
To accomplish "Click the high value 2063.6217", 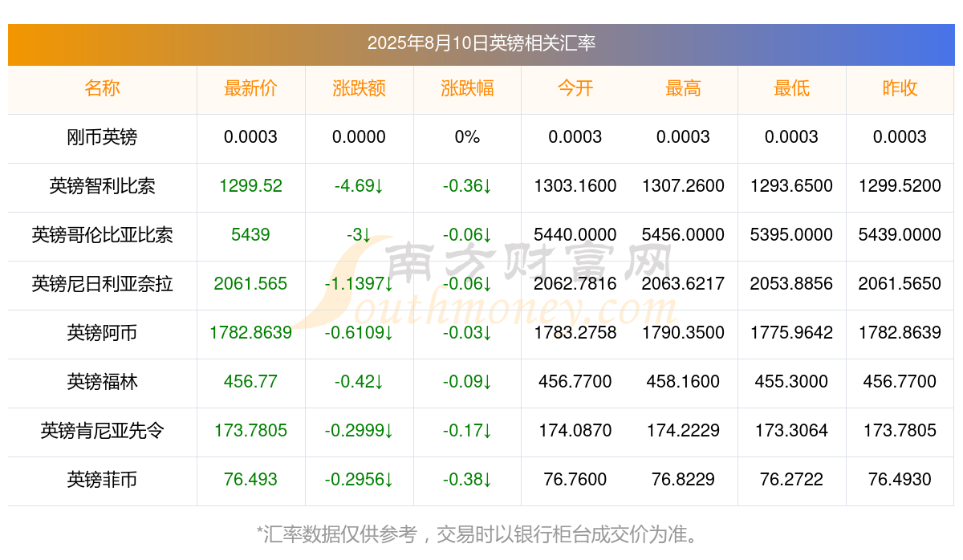I will tap(683, 284).
